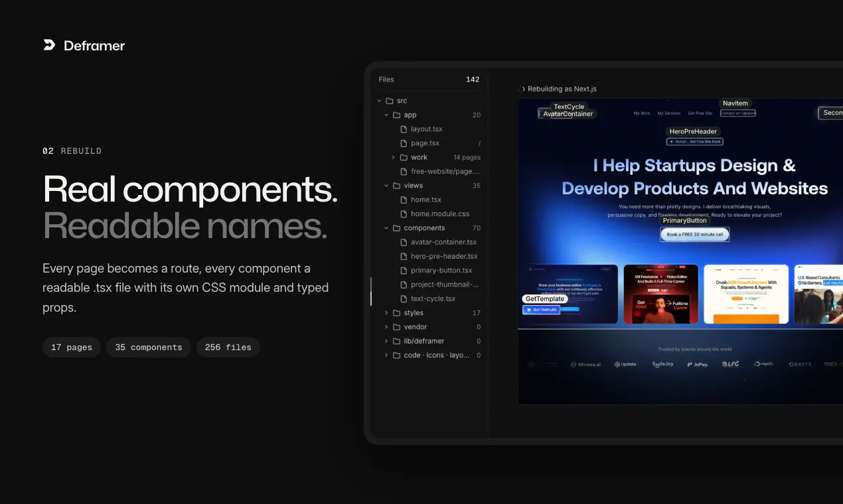Click the 256 files pill

pyautogui.click(x=228, y=347)
